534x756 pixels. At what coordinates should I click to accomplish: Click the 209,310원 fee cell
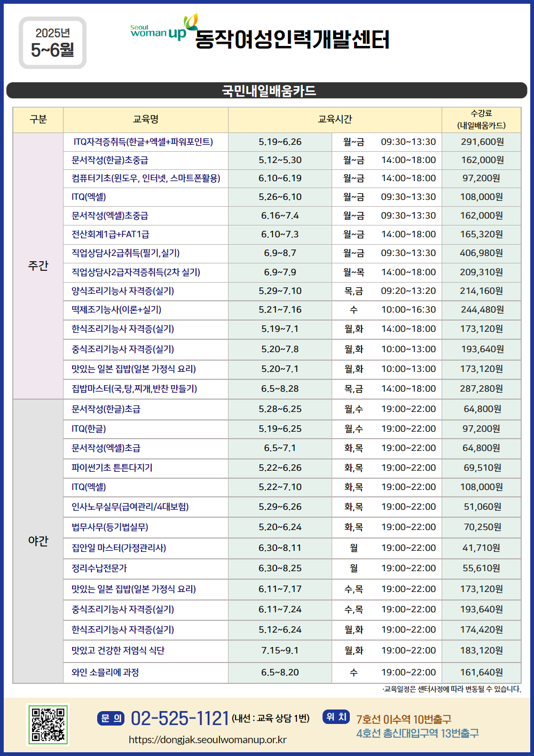click(481, 272)
